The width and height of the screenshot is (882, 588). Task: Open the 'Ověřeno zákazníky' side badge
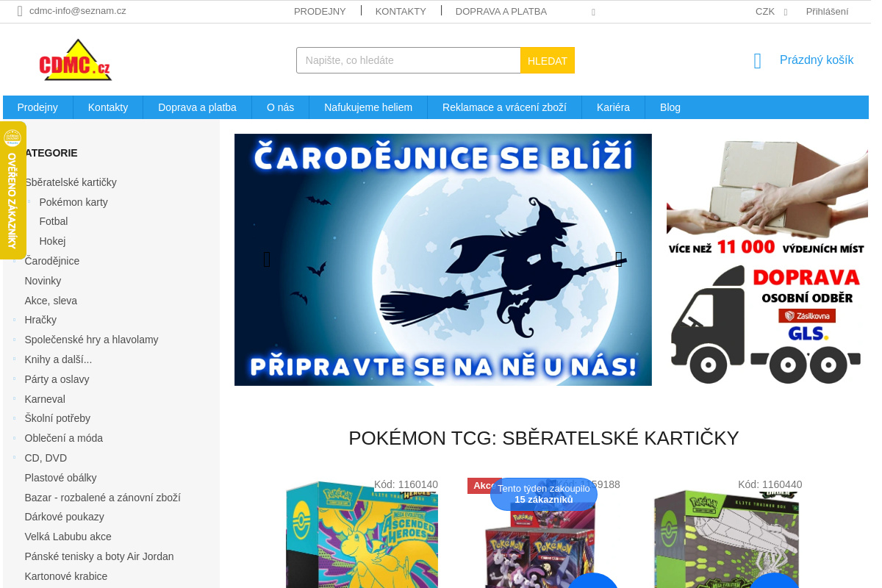click(x=12, y=190)
